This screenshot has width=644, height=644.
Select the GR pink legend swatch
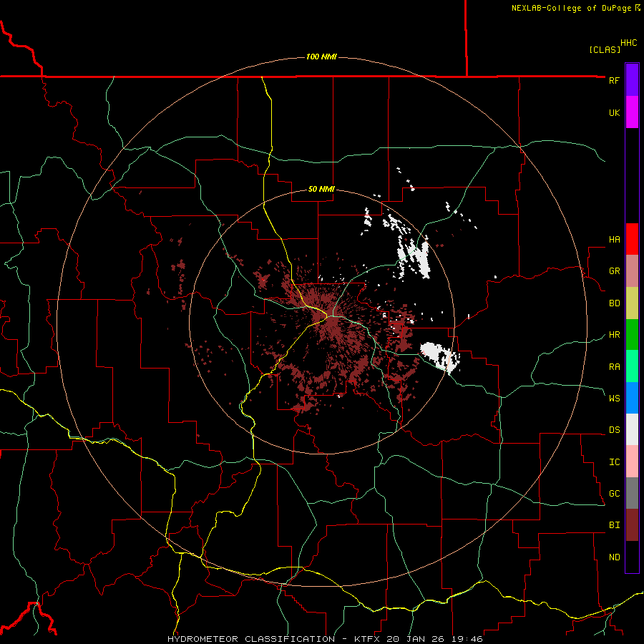pos(632,271)
